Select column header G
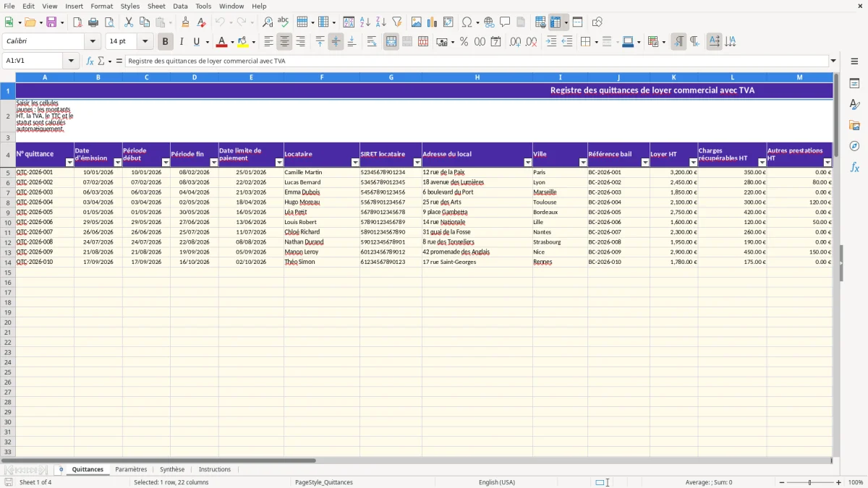Image resolution: width=868 pixels, height=488 pixels. click(x=391, y=77)
